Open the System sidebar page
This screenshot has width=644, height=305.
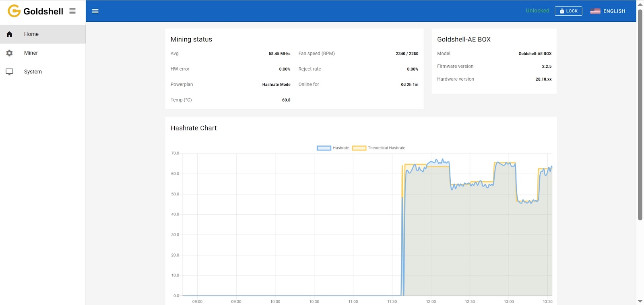coord(43,72)
